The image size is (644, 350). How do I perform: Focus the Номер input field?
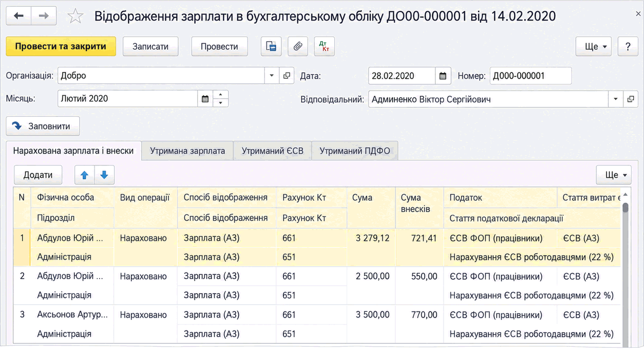click(x=530, y=76)
